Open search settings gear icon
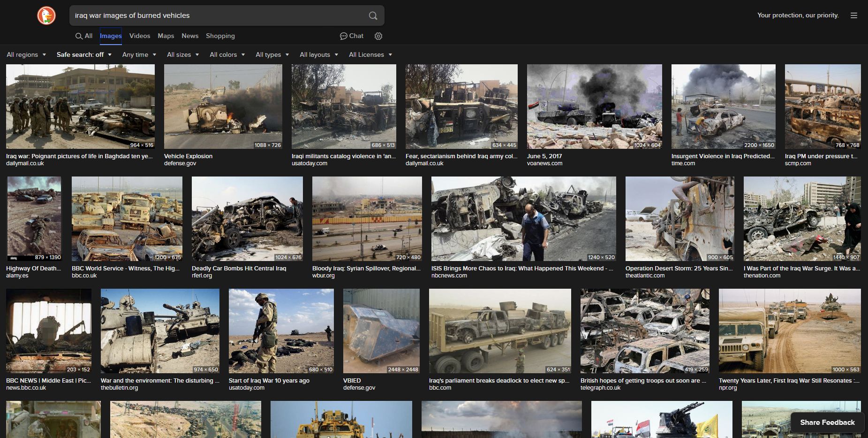The height and width of the screenshot is (438, 868). point(378,36)
